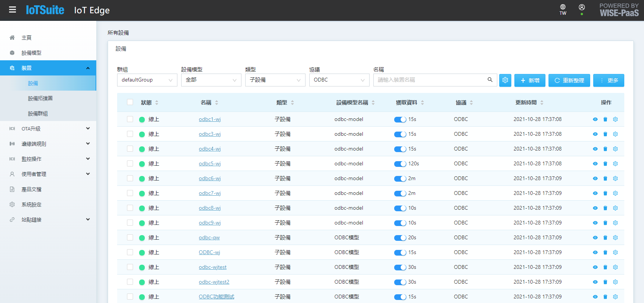Select 設備拓撲圖 submenu item
Viewport: 644px width, 303px height.
click(48, 98)
